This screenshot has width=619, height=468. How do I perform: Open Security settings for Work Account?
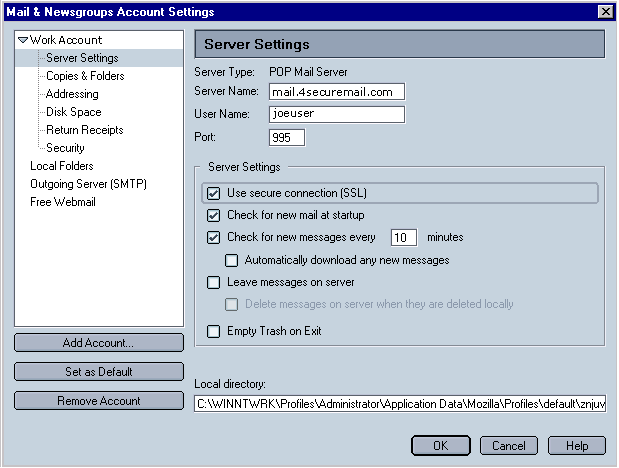[65, 148]
